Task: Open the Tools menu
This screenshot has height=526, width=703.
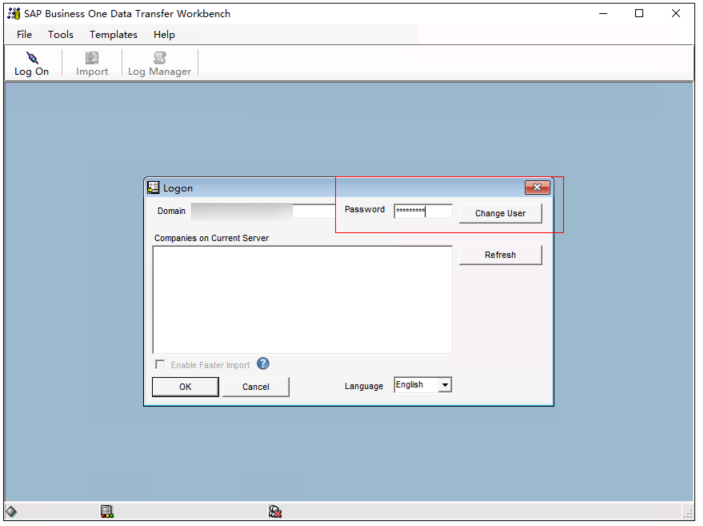Action: tap(61, 35)
